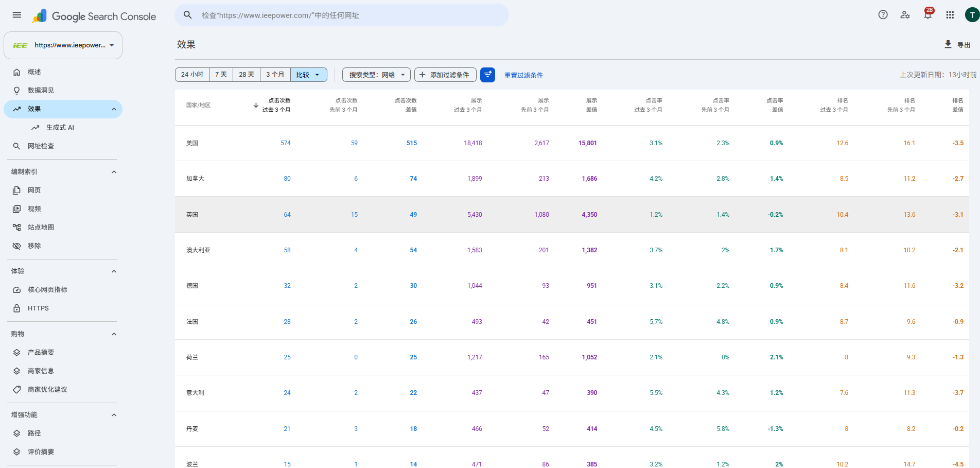Click the 重置过滤条件 link
This screenshot has height=468, width=980.
pos(523,75)
